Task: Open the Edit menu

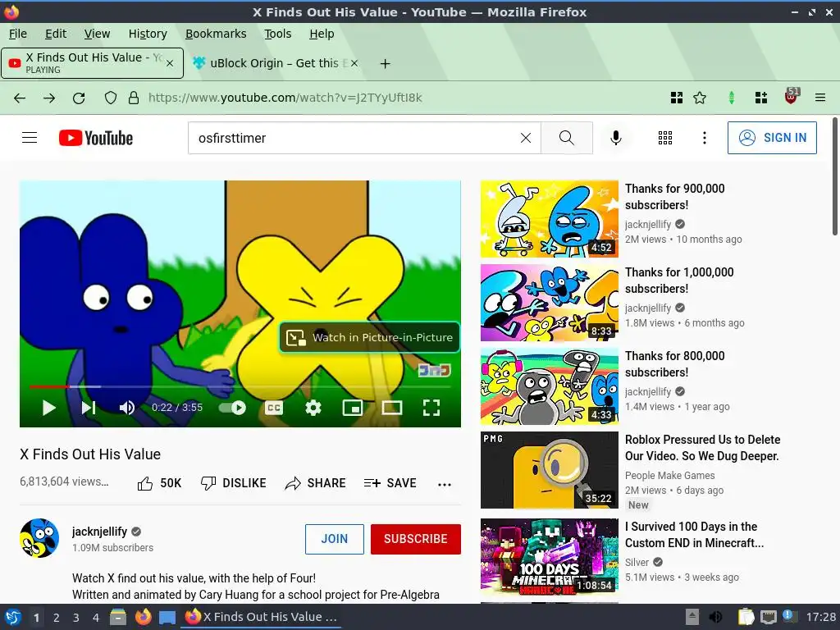Action: [x=56, y=34]
